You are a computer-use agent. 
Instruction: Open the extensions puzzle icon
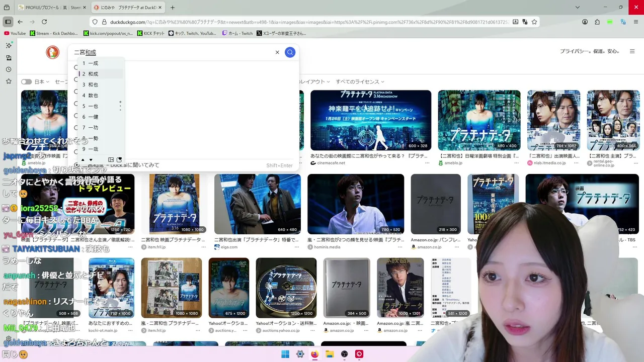597,22
